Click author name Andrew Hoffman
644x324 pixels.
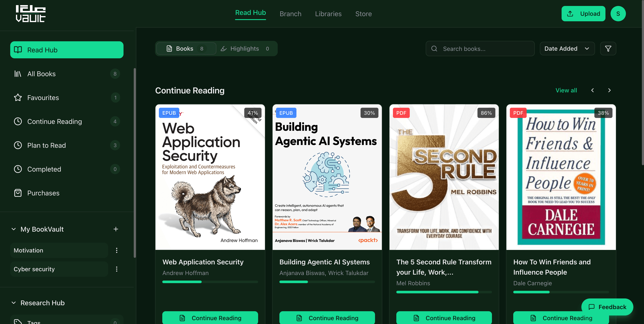tap(185, 273)
